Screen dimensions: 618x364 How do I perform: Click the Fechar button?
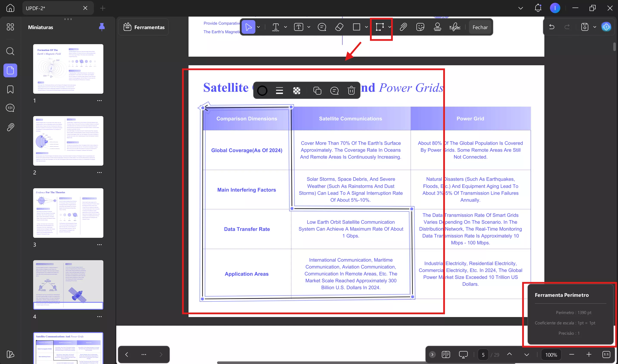[480, 27]
